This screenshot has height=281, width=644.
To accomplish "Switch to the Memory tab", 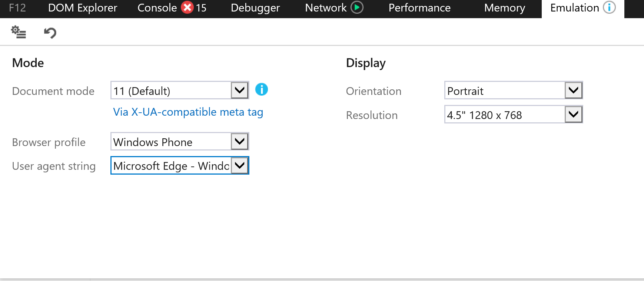I will 505,8.
